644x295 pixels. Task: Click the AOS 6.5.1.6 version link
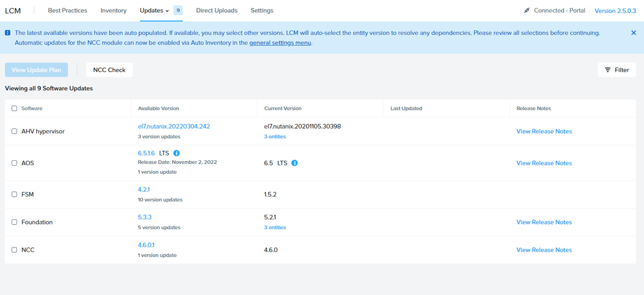click(x=146, y=153)
